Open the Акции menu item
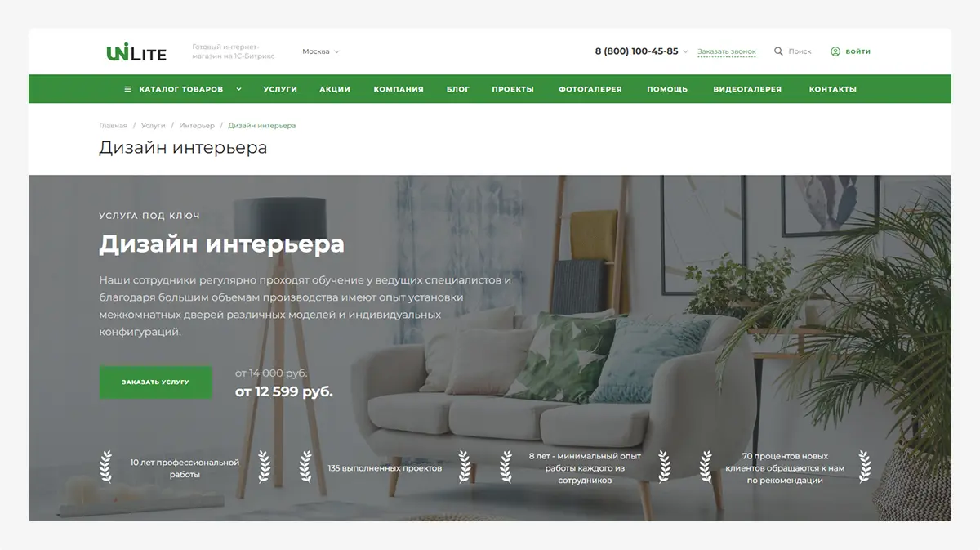 click(335, 89)
